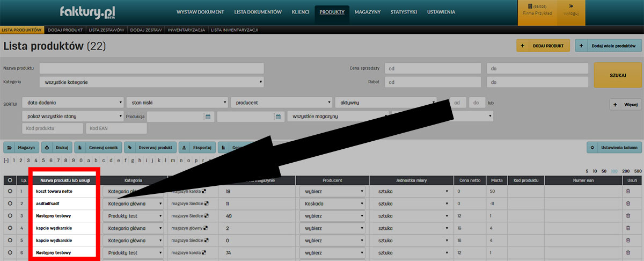Click trash icon for row 4 product

(x=628, y=228)
